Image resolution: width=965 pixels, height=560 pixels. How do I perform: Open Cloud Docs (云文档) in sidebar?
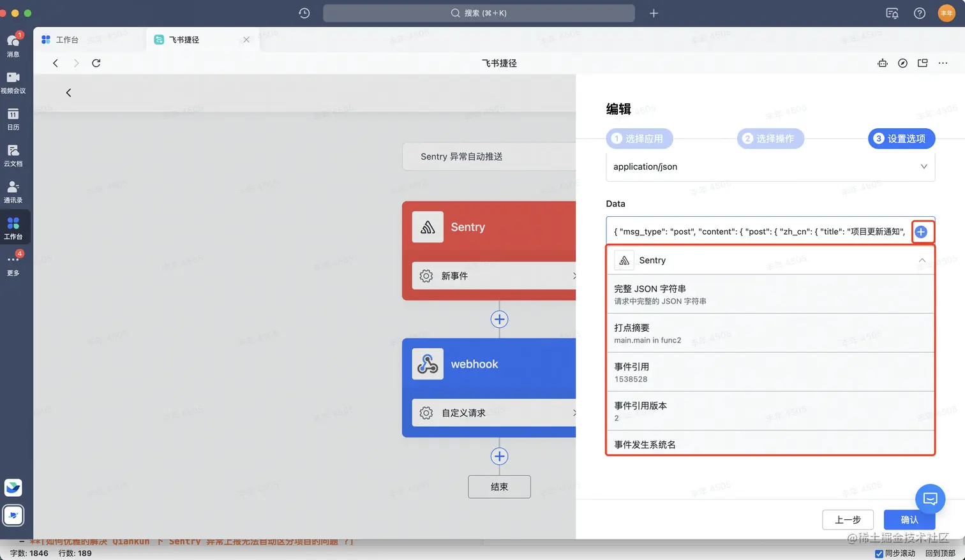(x=13, y=154)
